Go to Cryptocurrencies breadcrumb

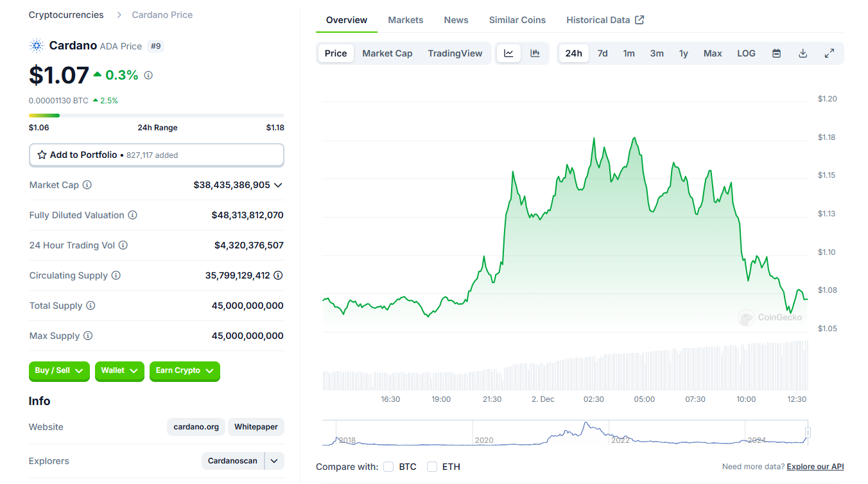pyautogui.click(x=66, y=15)
